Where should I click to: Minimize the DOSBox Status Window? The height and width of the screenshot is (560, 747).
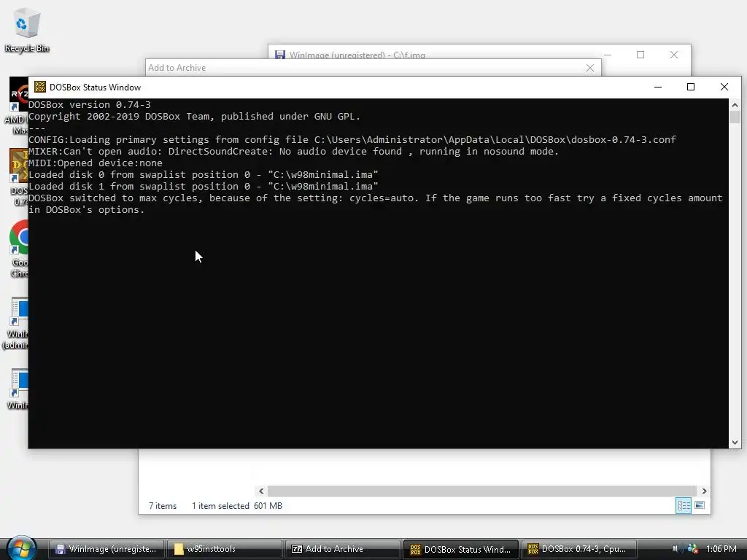click(658, 87)
